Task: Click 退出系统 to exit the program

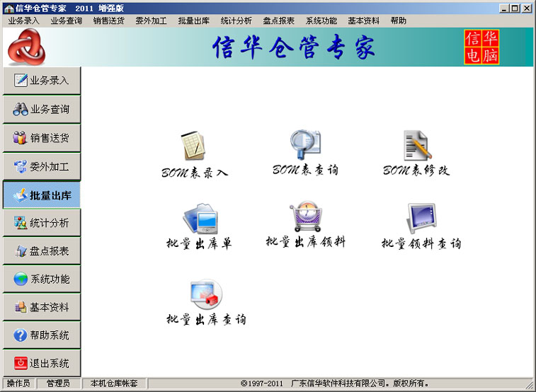Action: click(x=42, y=363)
